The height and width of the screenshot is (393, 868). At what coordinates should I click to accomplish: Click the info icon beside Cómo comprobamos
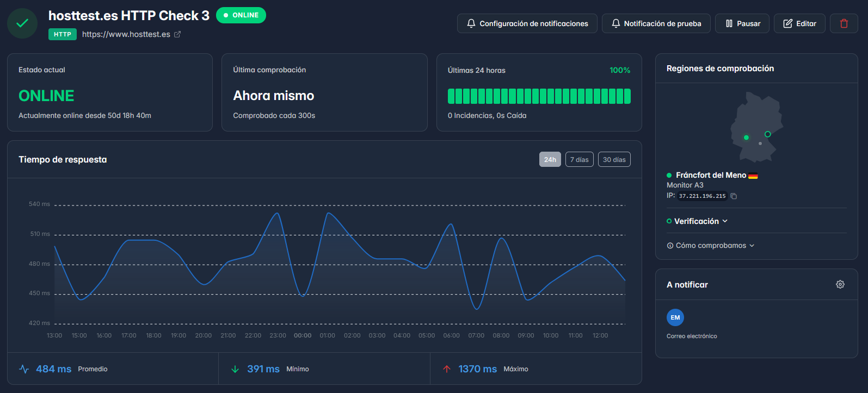(670, 246)
